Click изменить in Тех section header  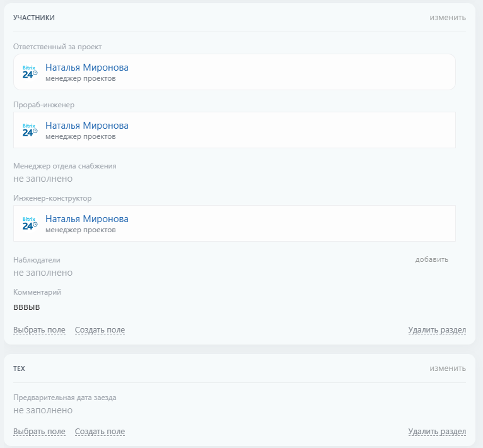click(448, 368)
